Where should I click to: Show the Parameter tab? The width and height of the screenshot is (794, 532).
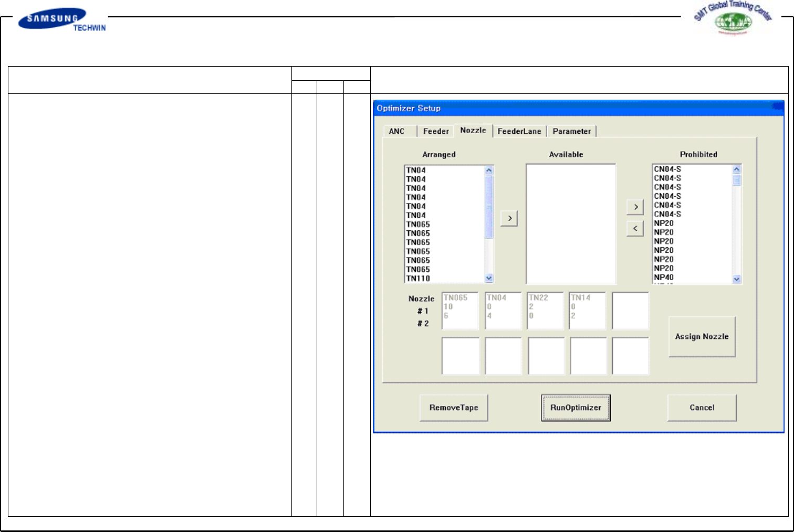click(572, 131)
